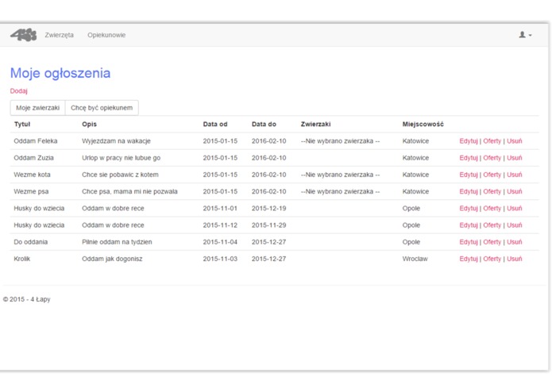552x392 pixels.
Task: Open the user account dropdown
Action: pos(525,35)
